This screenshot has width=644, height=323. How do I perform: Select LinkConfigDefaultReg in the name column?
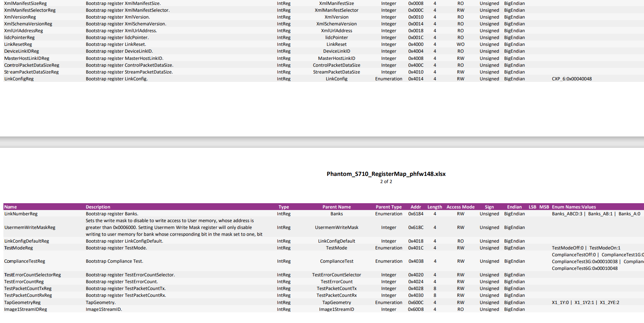[x=27, y=241]
